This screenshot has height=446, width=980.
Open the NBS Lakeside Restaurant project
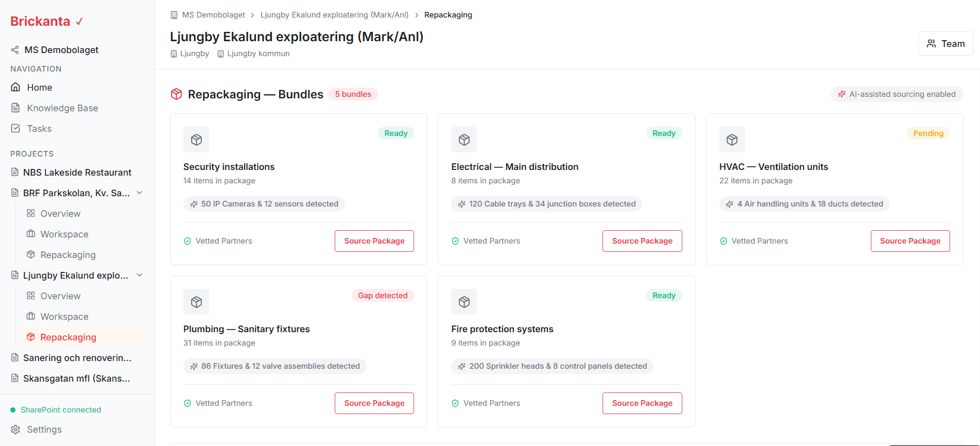click(77, 173)
